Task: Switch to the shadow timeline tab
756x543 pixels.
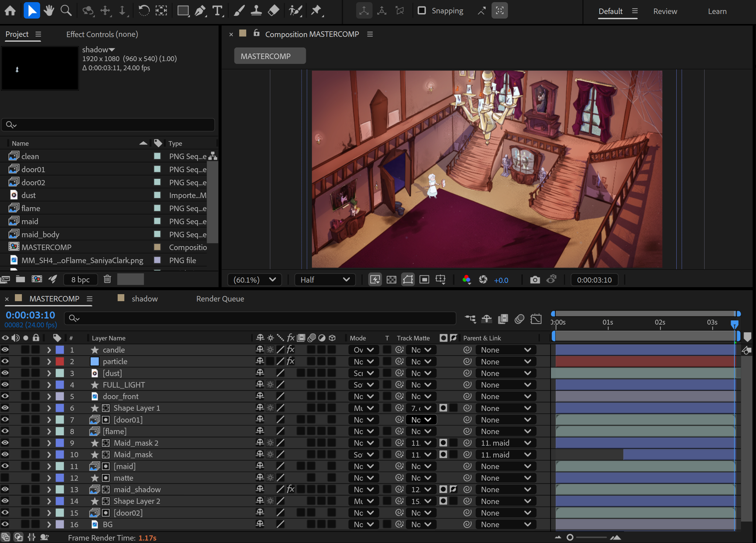Action: [144, 298]
